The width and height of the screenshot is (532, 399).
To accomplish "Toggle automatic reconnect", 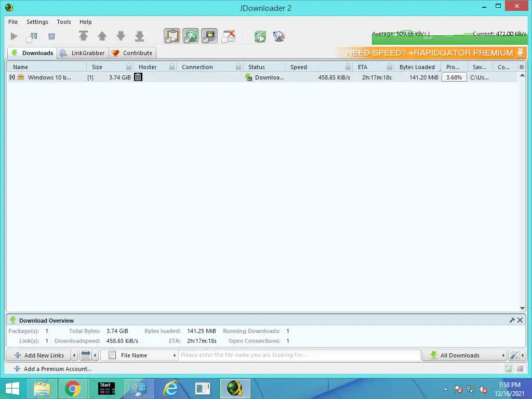I will [191, 36].
